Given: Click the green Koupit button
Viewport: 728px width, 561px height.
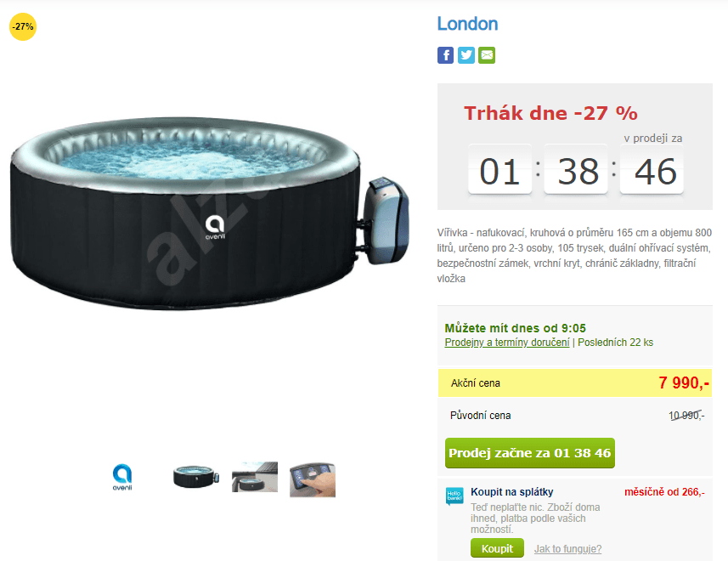Looking at the screenshot, I should (497, 548).
